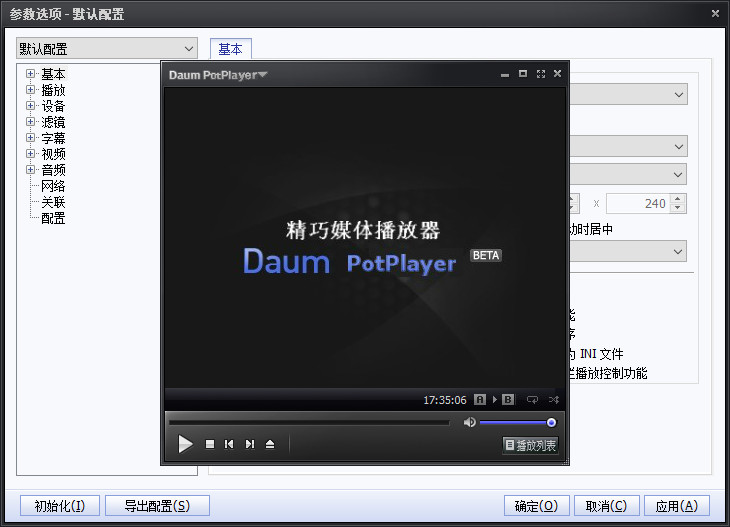Expand the 基本 tree node

30,74
